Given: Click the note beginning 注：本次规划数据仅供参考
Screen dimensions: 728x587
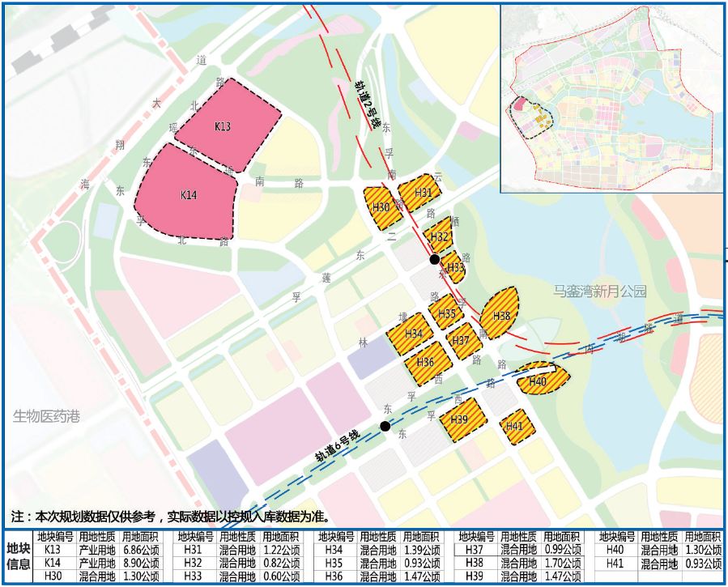Looking at the screenshot, I should point(171,516).
